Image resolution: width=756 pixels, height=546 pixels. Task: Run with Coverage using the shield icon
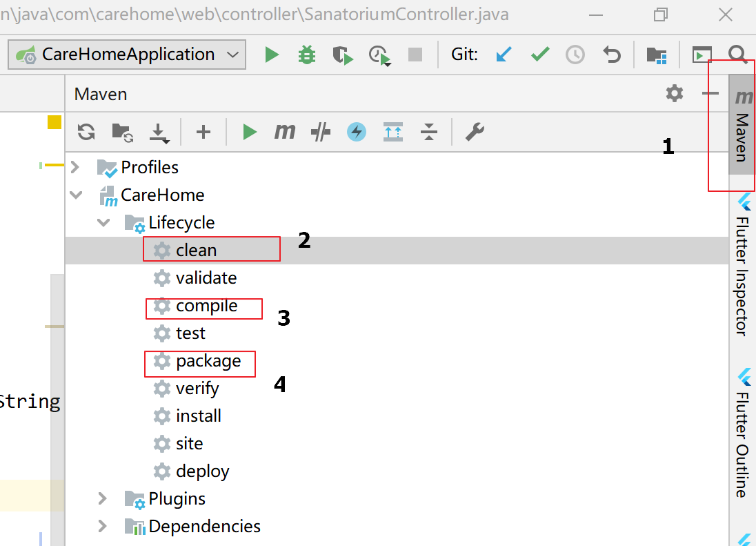coord(343,55)
